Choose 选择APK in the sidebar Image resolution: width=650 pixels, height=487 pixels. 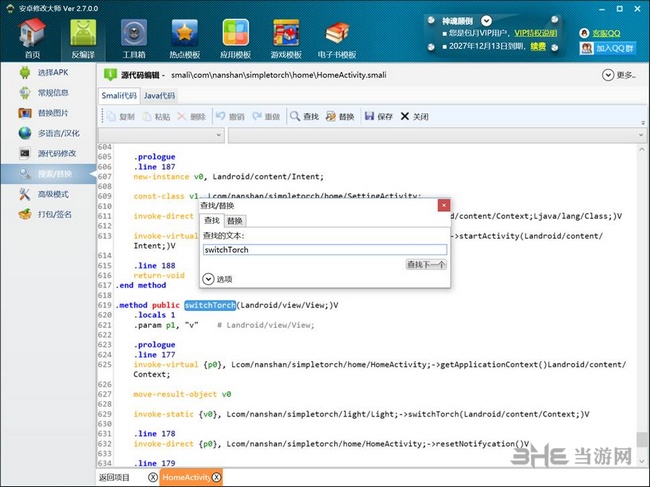point(48,73)
